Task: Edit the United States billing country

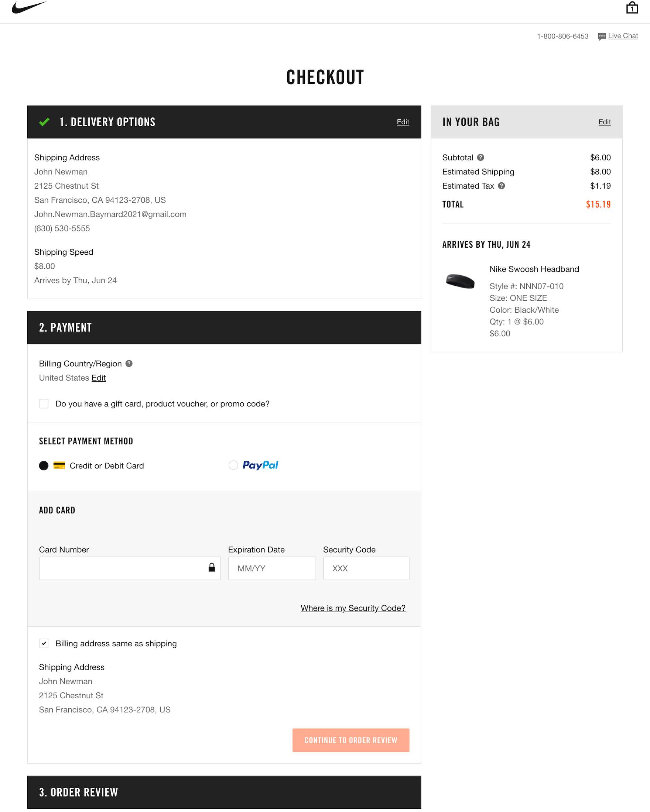Action: click(x=99, y=378)
